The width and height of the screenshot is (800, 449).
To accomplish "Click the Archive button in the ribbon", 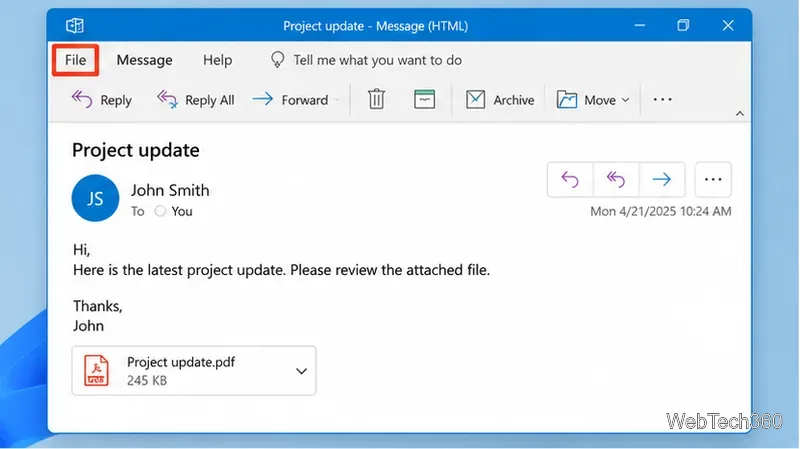I will point(500,100).
